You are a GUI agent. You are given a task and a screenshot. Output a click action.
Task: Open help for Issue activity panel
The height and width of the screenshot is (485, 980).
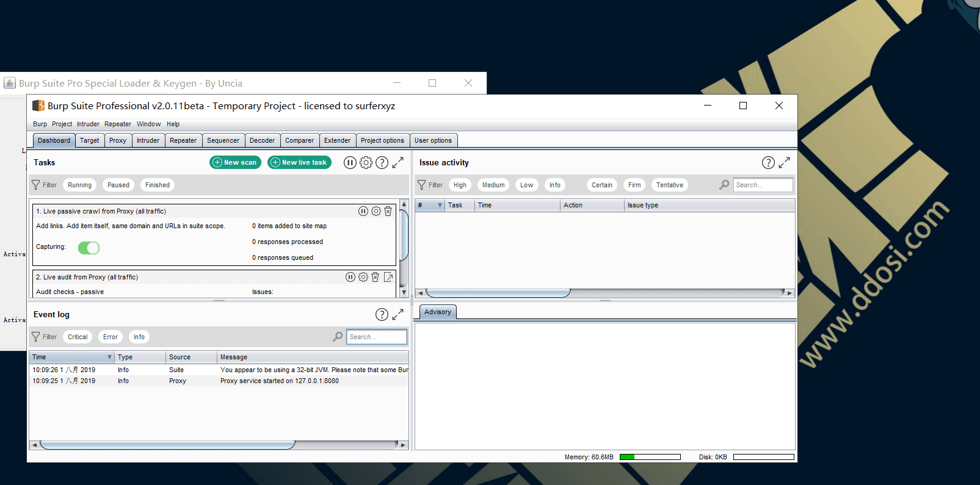pos(768,162)
